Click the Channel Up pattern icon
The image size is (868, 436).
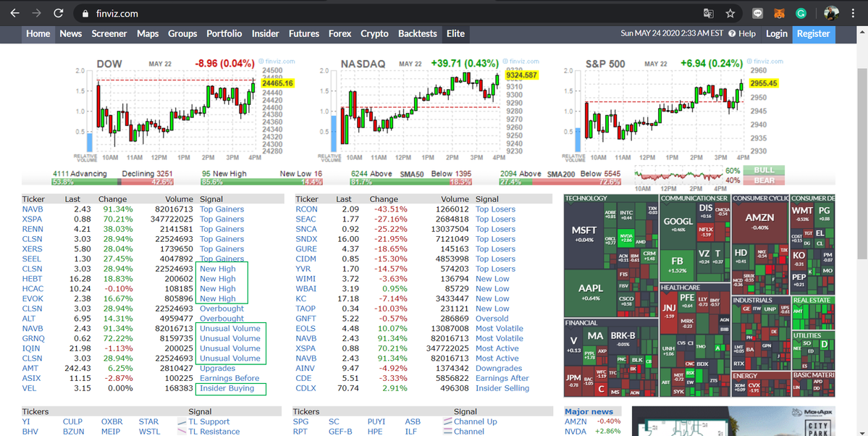pos(447,422)
